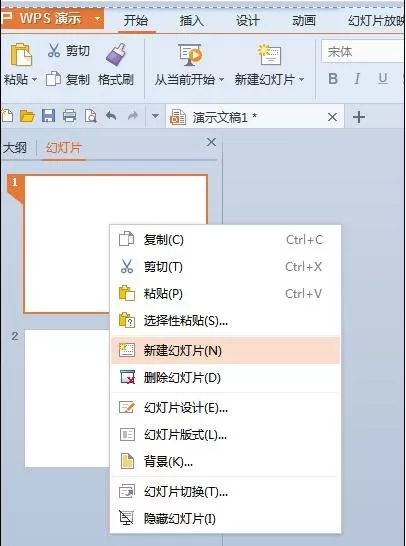Switch to the 大纲 outline panel tab
406x546 pixels.
click(x=15, y=148)
